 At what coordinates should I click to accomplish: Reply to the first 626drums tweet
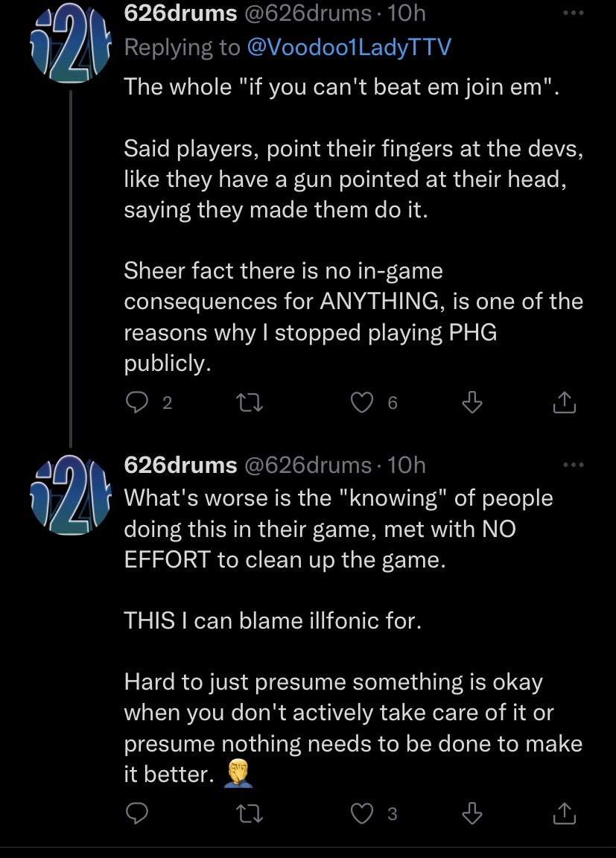[x=136, y=403]
